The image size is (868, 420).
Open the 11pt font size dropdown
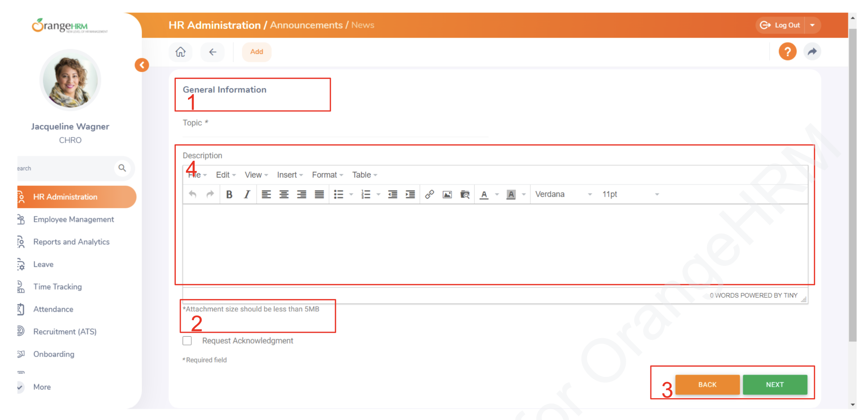pos(630,194)
